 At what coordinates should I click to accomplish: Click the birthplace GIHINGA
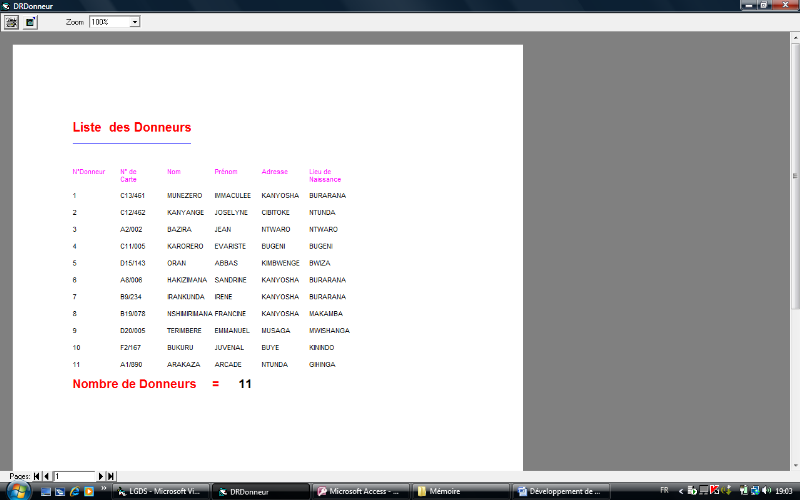point(322,365)
